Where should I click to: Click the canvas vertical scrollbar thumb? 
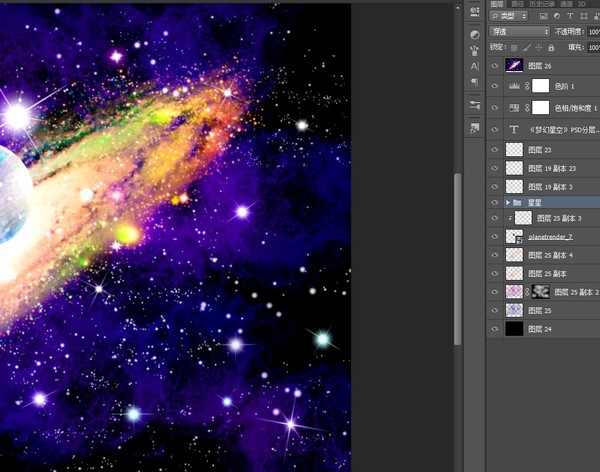[457, 259]
